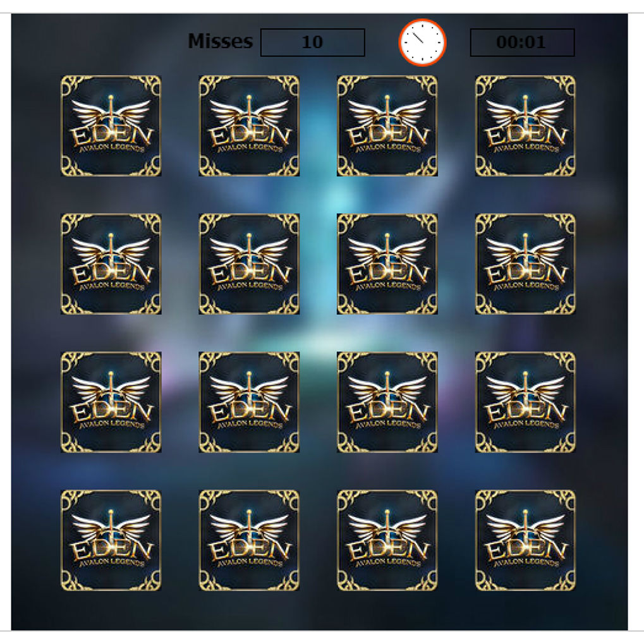Flip the second card in the third row
Screen dimensions: 644x644
coord(249,402)
